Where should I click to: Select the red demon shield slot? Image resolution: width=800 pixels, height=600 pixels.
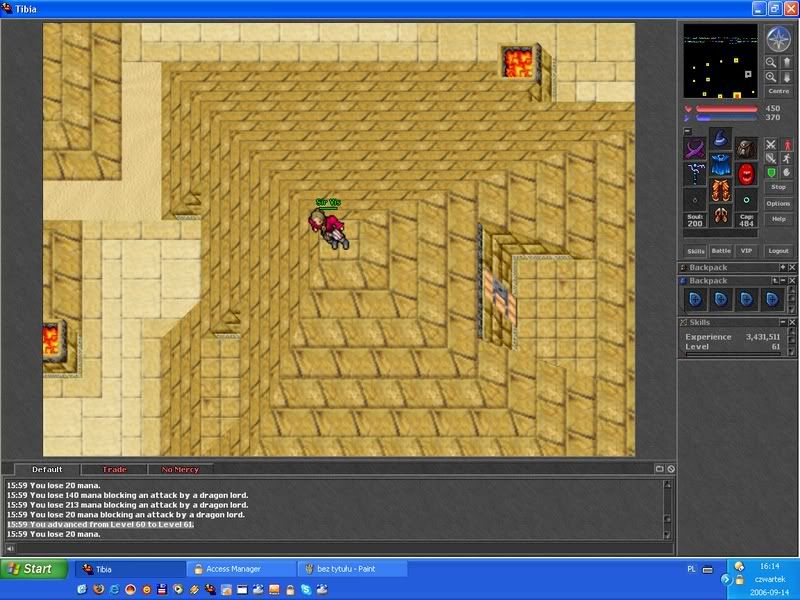point(746,174)
